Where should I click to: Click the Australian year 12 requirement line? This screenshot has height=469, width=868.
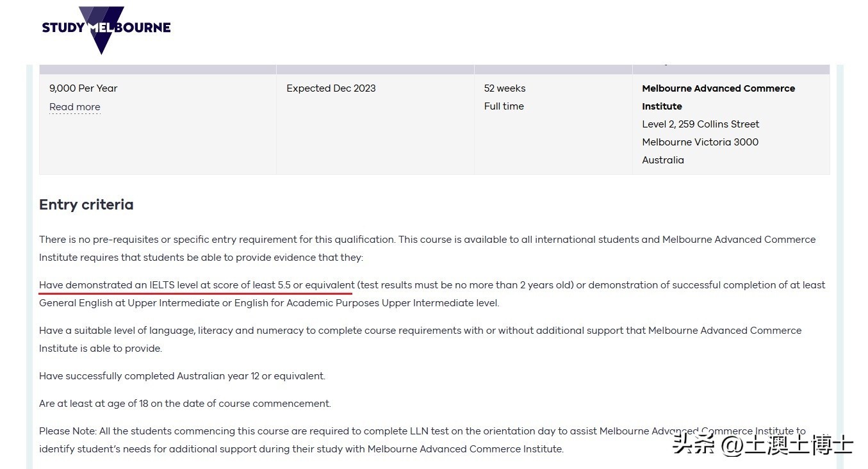click(182, 376)
